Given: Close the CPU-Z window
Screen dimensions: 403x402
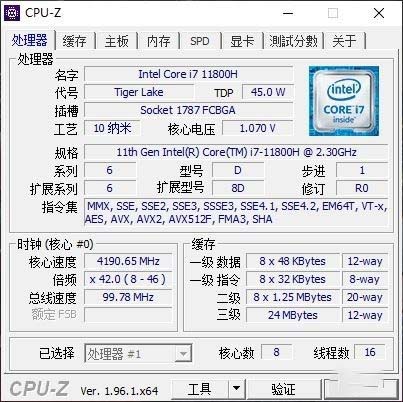Looking at the screenshot, I should coord(379,13).
